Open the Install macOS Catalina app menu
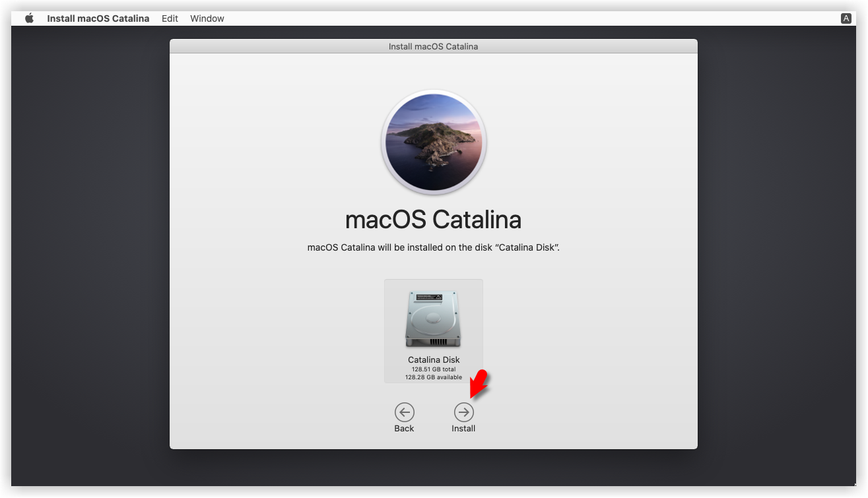The image size is (868, 498). click(98, 18)
